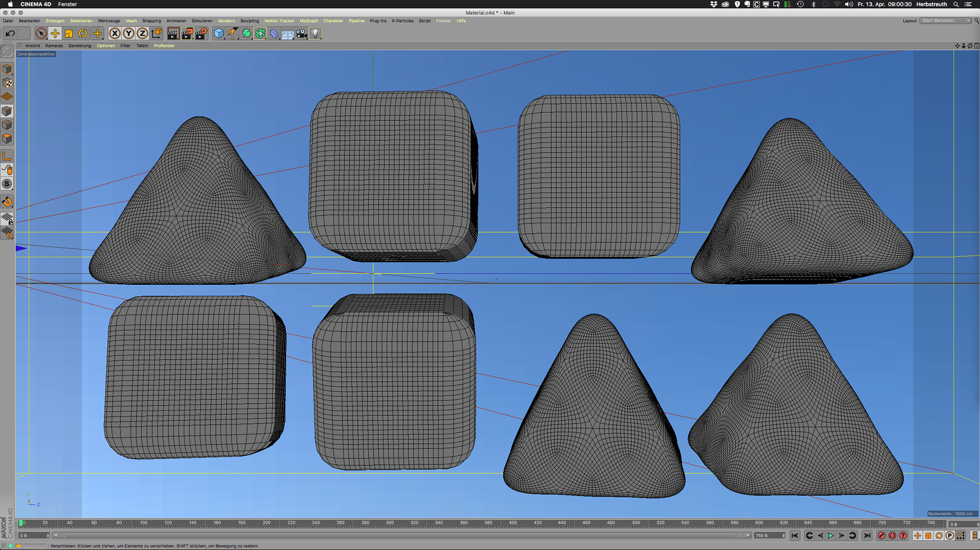The image size is (980, 550).
Task: Add a Cube primitive object
Action: [219, 34]
